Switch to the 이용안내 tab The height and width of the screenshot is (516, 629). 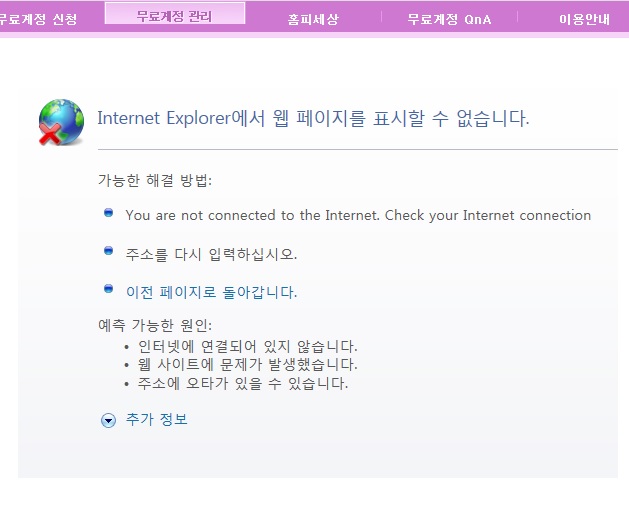584,19
